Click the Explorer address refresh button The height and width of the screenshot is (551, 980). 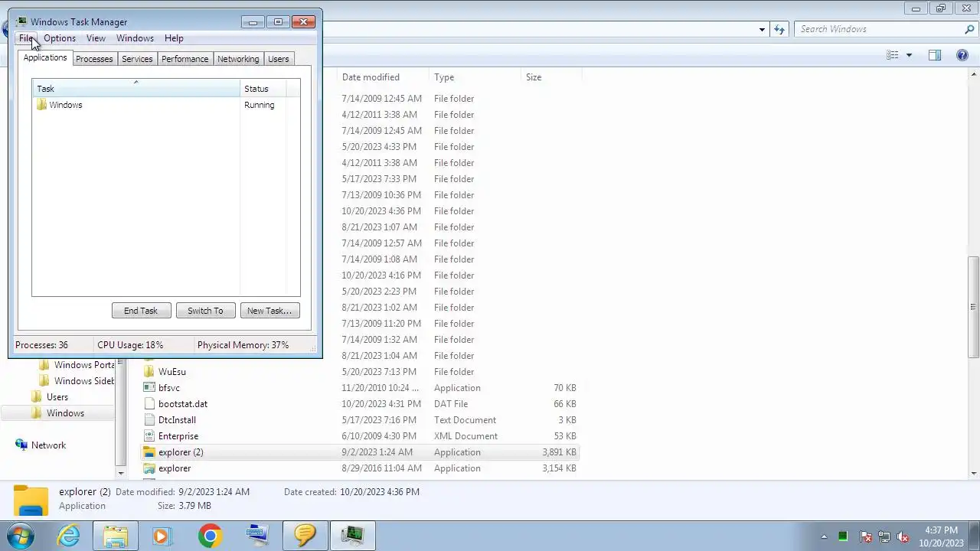pyautogui.click(x=779, y=29)
